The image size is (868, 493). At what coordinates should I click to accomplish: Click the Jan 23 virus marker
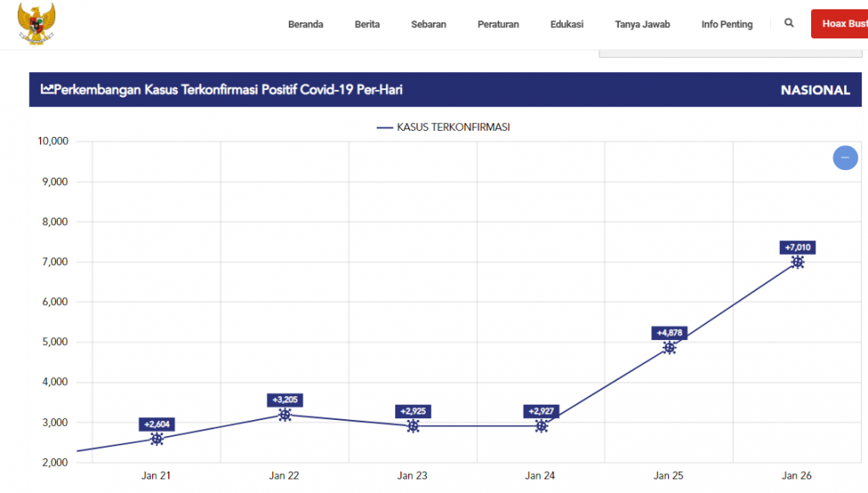413,426
